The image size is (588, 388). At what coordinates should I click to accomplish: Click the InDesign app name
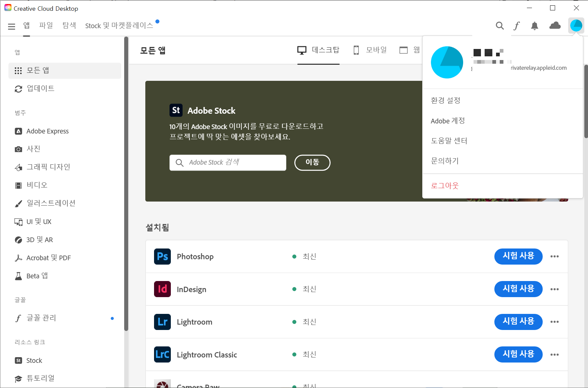[x=191, y=289]
